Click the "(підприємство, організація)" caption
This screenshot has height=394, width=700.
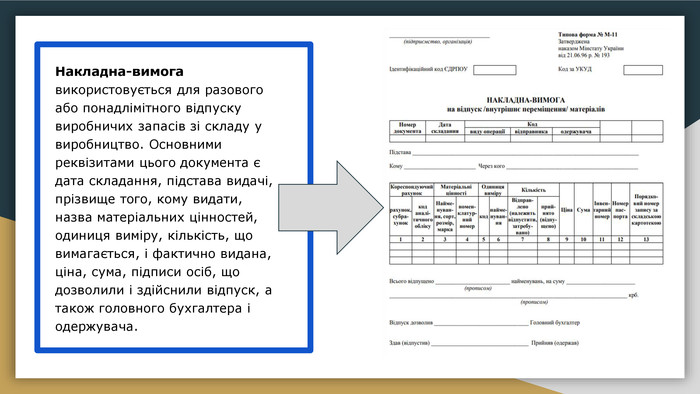point(438,41)
